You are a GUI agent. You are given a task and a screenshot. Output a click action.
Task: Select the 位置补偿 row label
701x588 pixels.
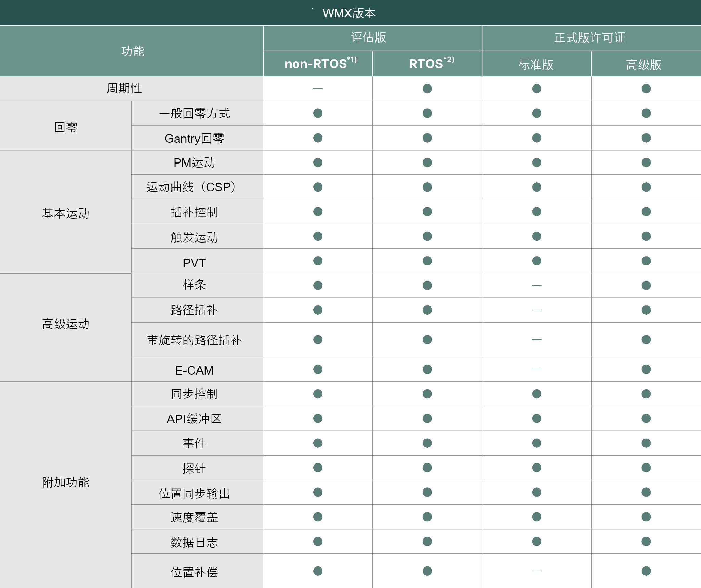[x=197, y=571]
